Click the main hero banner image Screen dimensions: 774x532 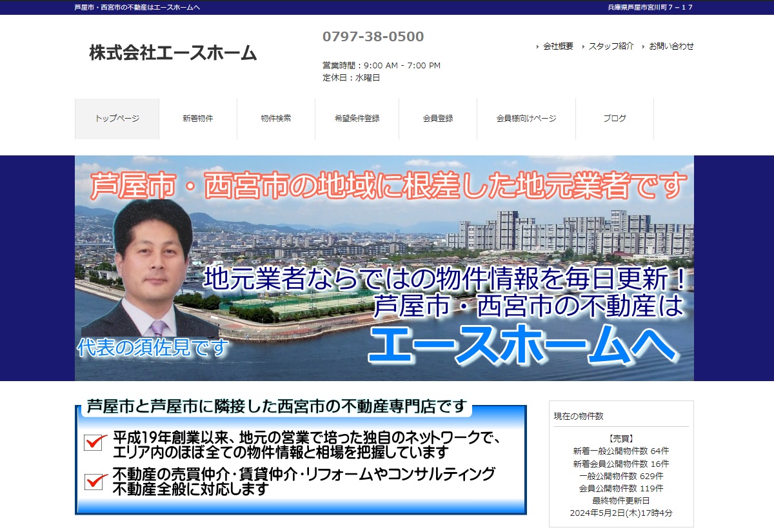click(x=384, y=268)
